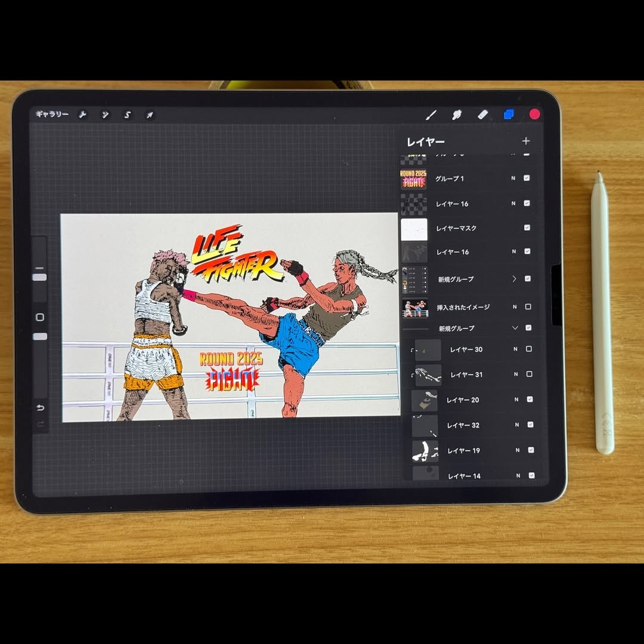Return to the ギャラリー gallery

point(52,114)
